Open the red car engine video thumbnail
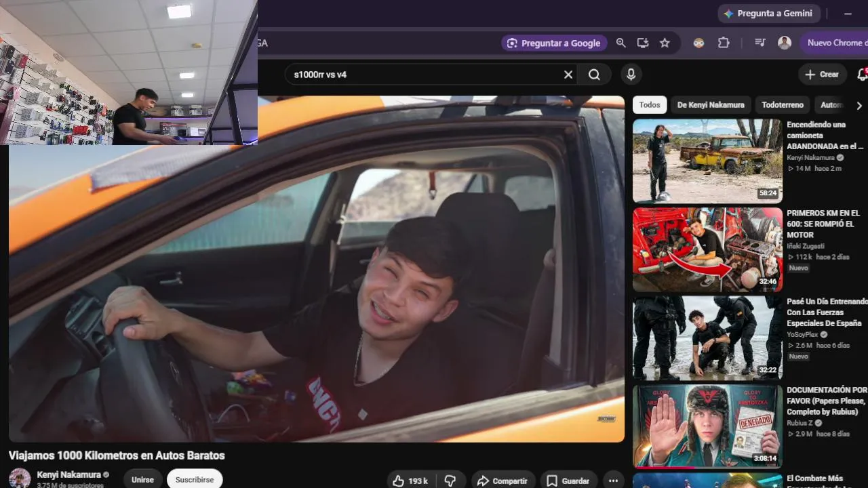This screenshot has width=868, height=488. point(707,249)
